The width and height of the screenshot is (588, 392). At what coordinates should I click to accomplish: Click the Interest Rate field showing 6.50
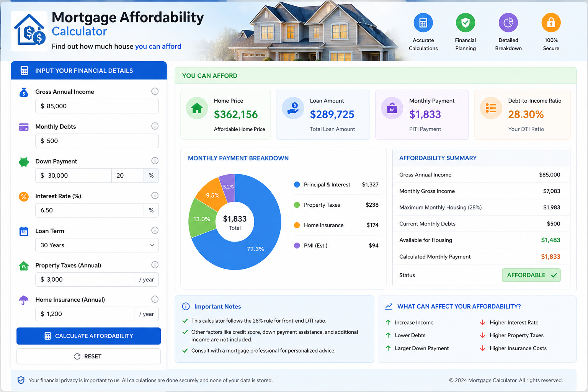[90, 210]
